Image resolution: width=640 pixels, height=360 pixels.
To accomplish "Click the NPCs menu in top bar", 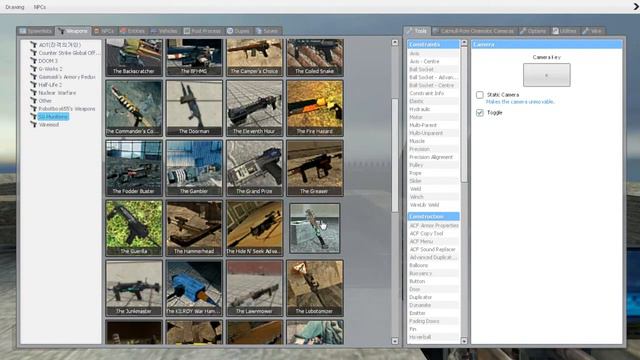I will coord(40,7).
